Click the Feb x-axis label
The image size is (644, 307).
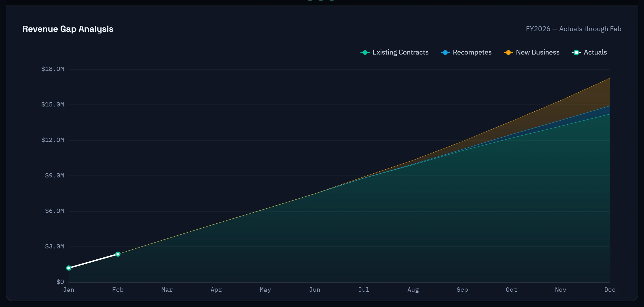(x=118, y=290)
